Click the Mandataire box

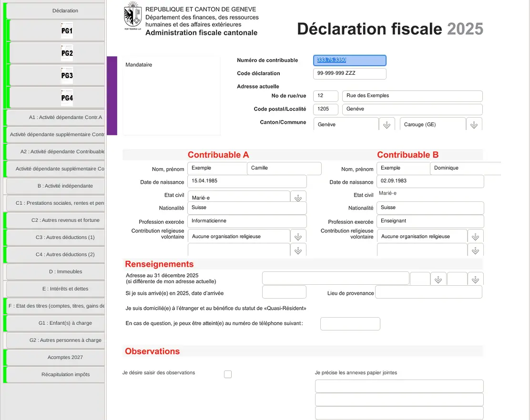click(x=172, y=96)
